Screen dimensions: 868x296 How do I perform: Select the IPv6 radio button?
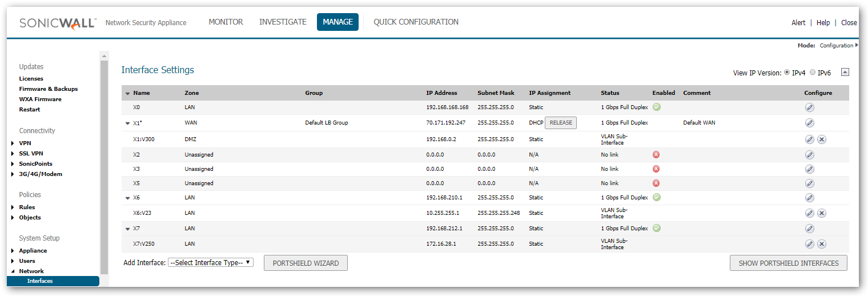(x=813, y=73)
